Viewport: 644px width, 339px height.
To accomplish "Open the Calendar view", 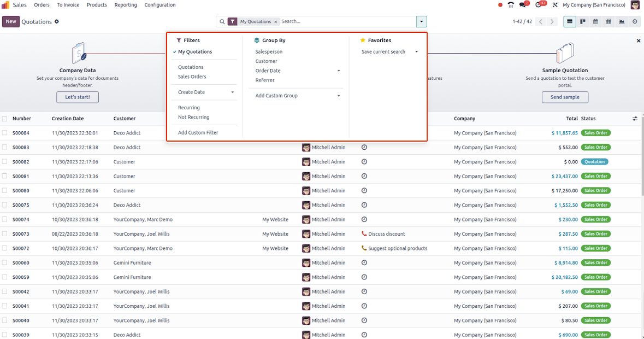I will [x=595, y=22].
